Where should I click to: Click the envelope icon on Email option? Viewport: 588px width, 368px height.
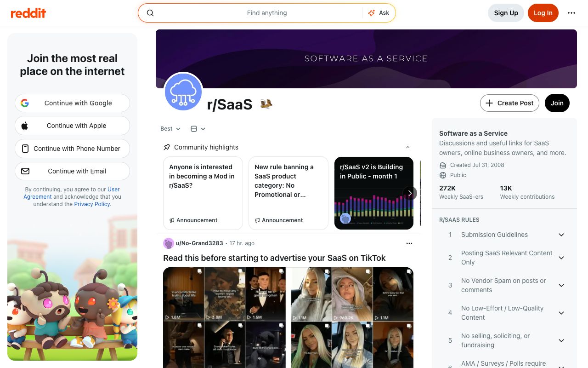tap(25, 171)
